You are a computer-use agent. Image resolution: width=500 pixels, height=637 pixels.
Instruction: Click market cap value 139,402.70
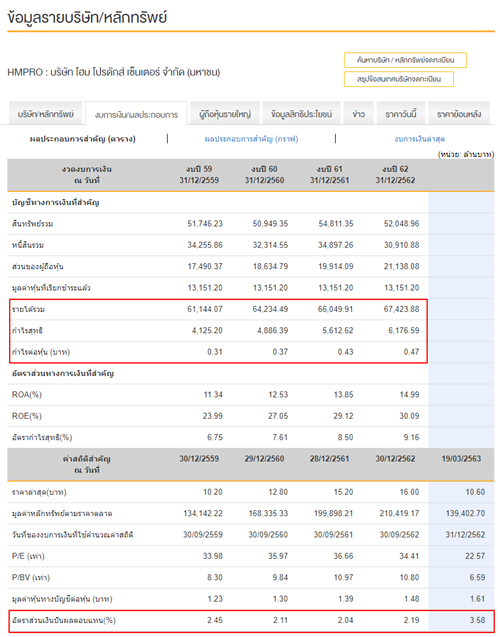coord(465,514)
